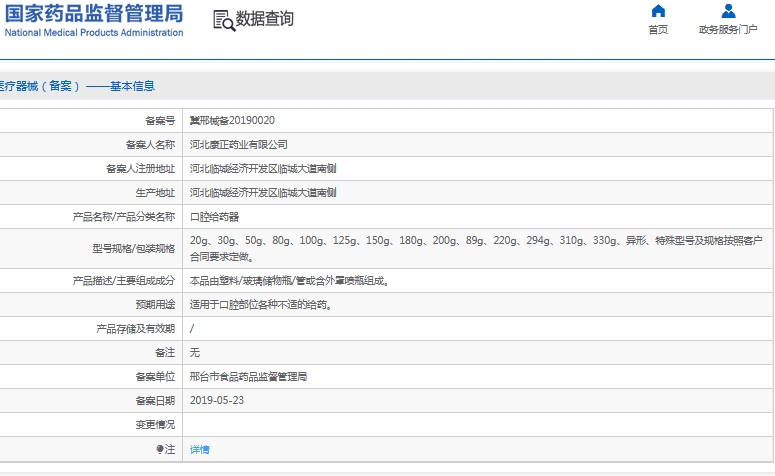The width and height of the screenshot is (775, 476).
Task: Select the production address value in 生产地址 row
Action: (263, 193)
